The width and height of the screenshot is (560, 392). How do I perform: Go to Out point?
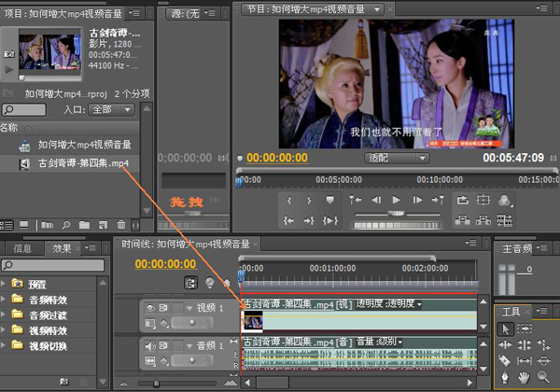(x=309, y=220)
